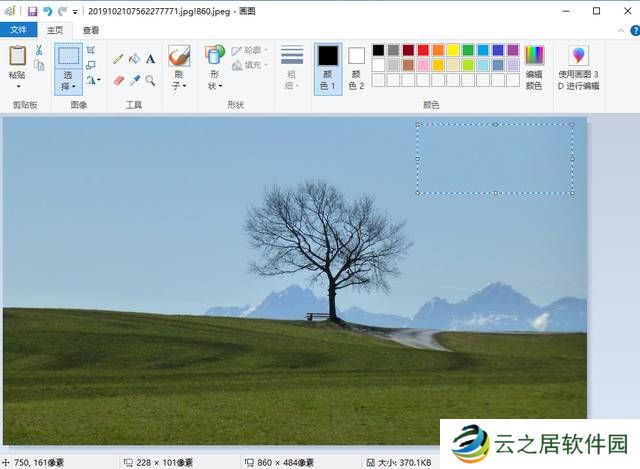Pick the yellow color swatch
640x469 pixels.
453,50
